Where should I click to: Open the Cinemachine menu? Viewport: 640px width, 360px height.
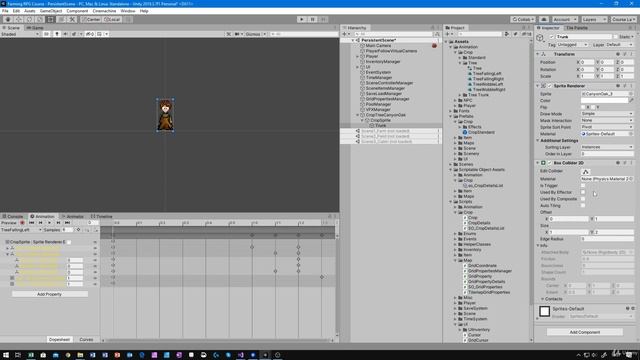(104, 11)
